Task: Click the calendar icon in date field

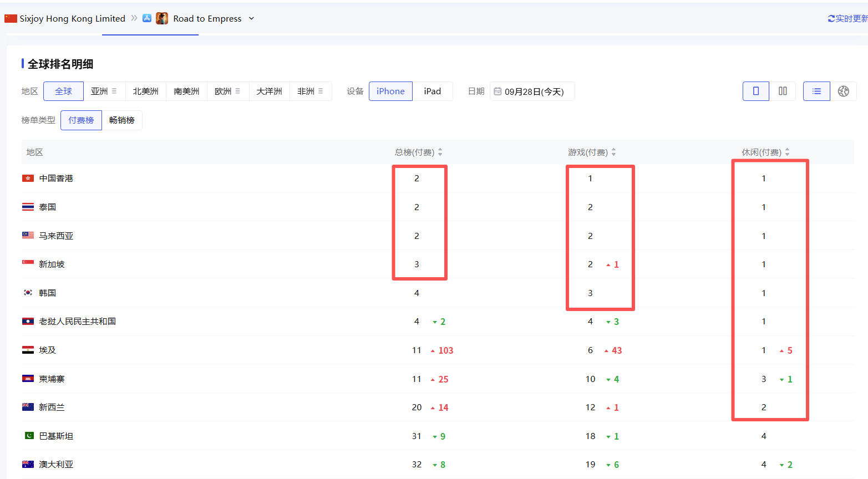Action: [x=498, y=91]
